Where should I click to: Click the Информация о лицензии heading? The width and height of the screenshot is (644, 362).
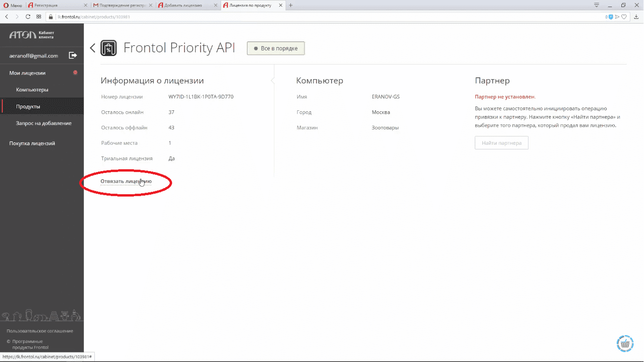tap(152, 81)
